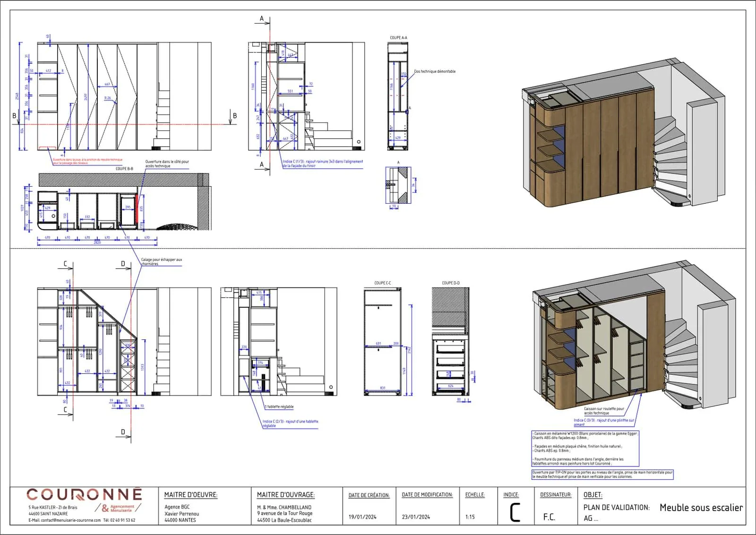Click the "Agence BGC" text
The image size is (756, 535).
point(177,507)
